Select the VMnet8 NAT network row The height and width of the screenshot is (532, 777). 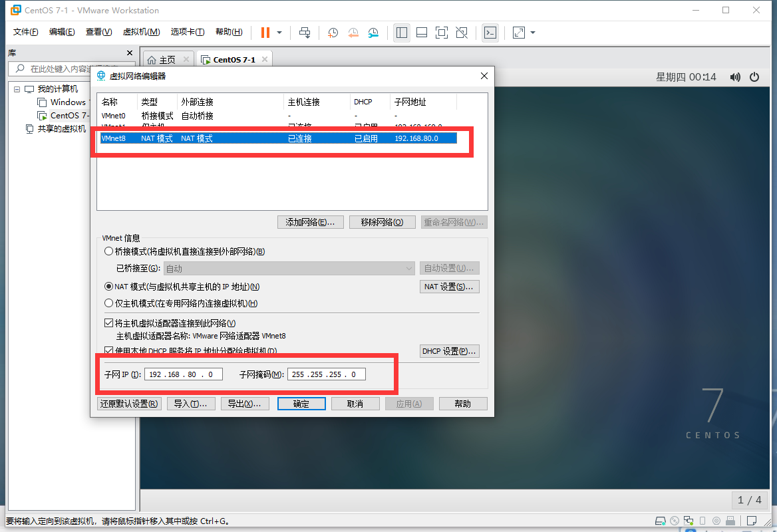(279, 138)
